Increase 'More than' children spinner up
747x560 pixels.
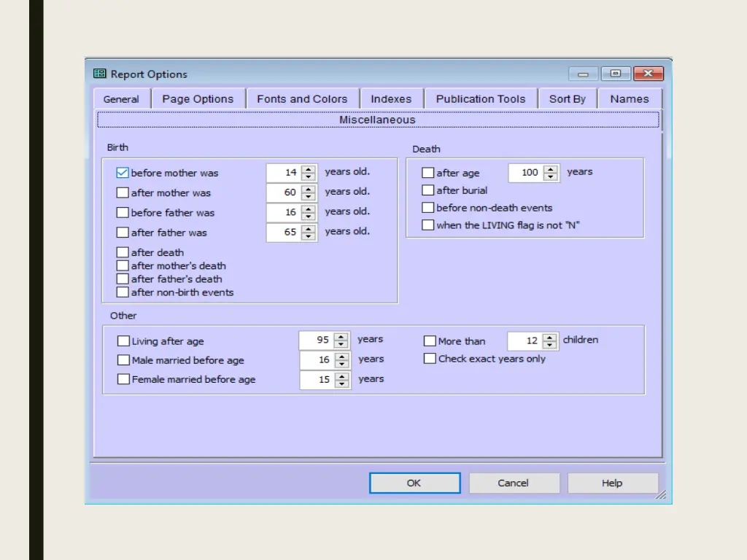click(x=550, y=337)
